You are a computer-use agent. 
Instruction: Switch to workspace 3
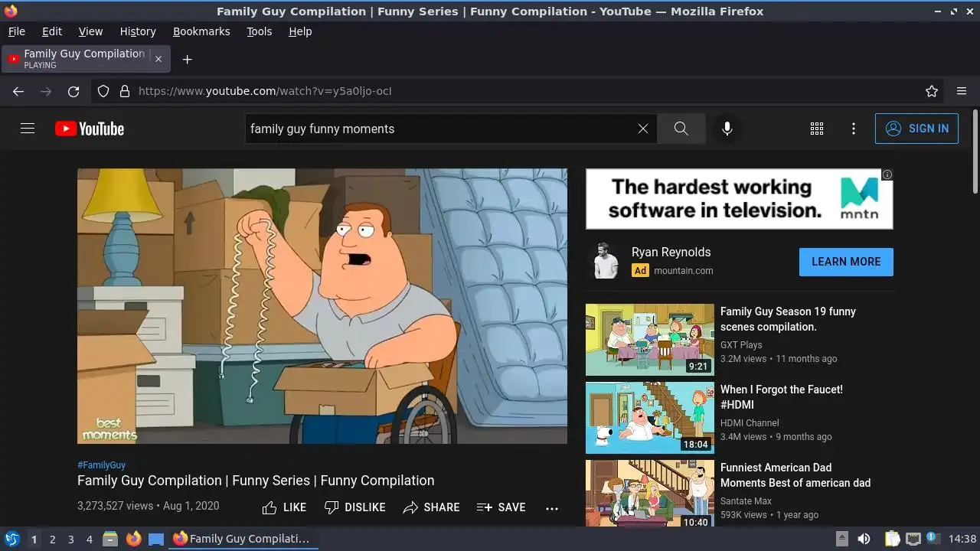pyautogui.click(x=70, y=539)
